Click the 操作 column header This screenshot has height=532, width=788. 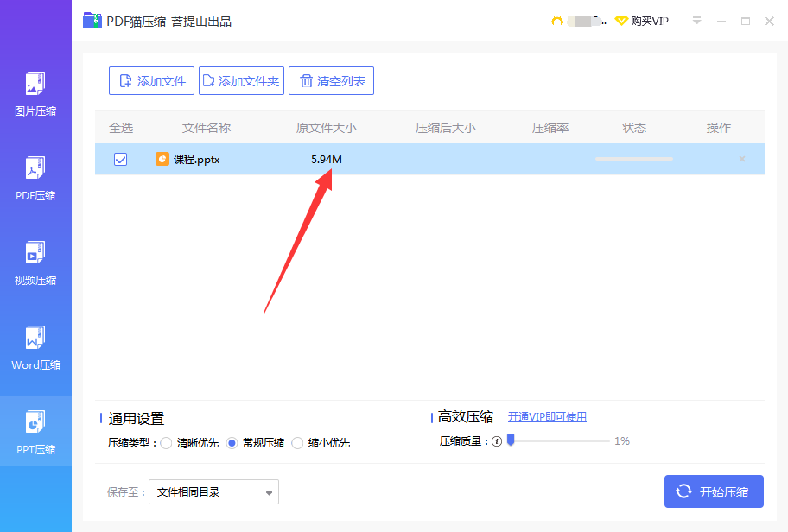point(719,128)
